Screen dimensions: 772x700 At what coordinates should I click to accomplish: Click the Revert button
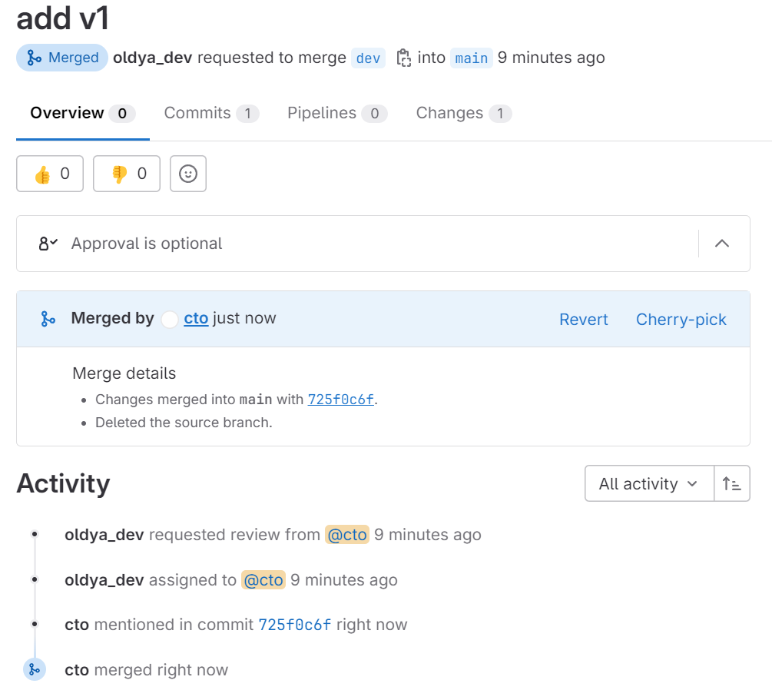point(584,319)
